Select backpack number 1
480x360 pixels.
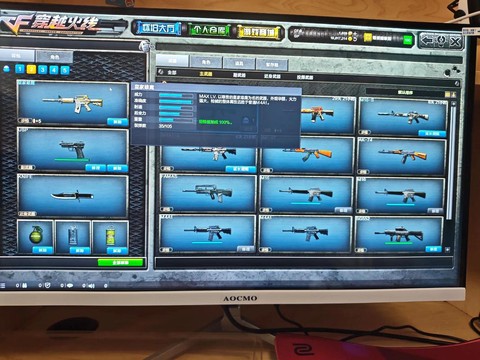pyautogui.click(x=20, y=69)
